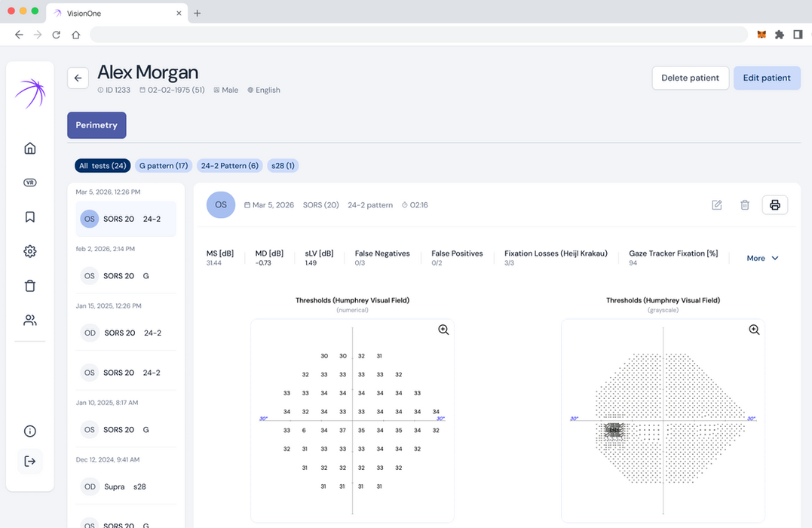Open the Home icon in sidebar
Viewport: 812px width, 528px height.
pyautogui.click(x=30, y=148)
